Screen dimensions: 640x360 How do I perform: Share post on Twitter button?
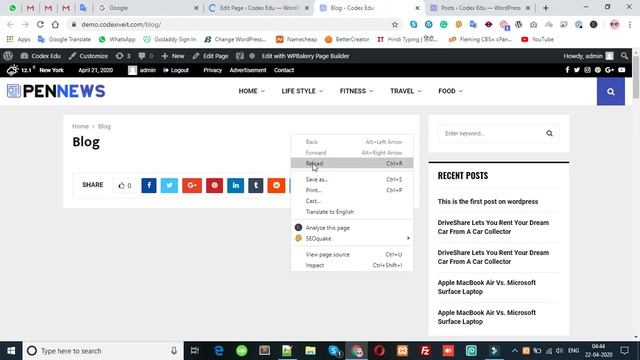tap(169, 185)
